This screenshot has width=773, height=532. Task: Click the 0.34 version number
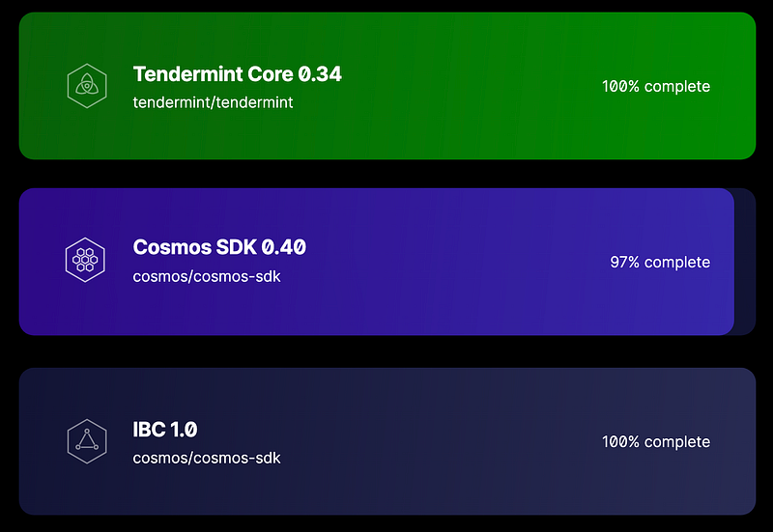(320, 74)
